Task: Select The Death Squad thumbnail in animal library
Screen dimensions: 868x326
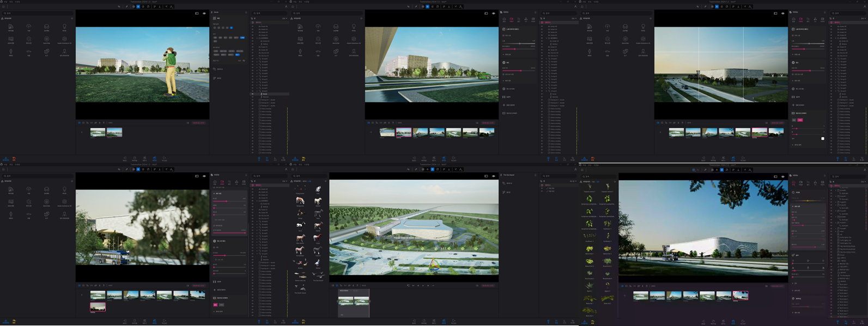Action: point(300,287)
